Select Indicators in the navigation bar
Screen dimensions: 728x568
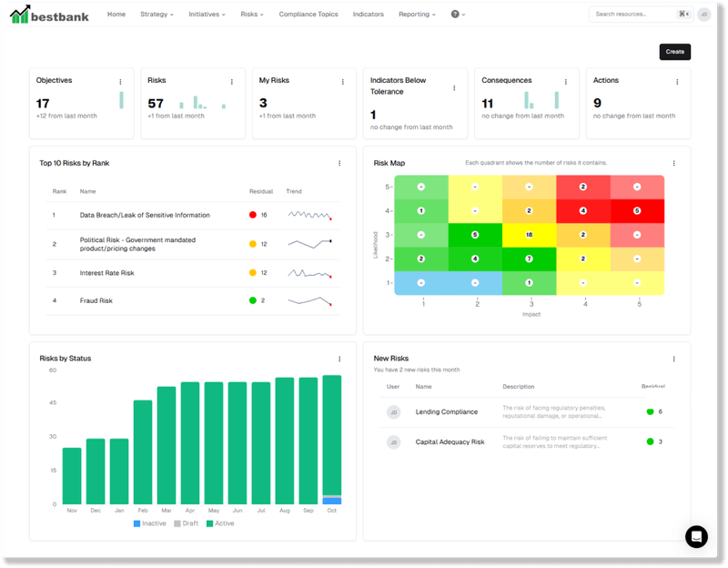point(368,15)
